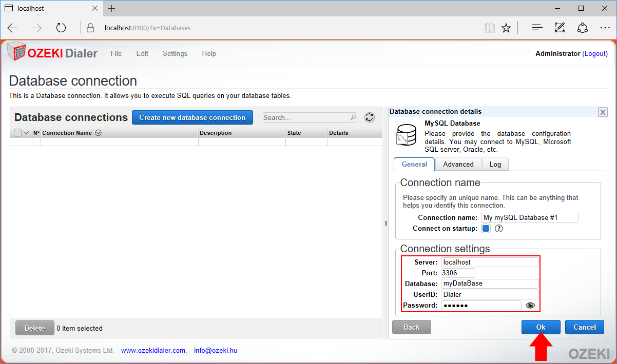Open the Settings menu
Screen dimensions: 617x364
175,53
